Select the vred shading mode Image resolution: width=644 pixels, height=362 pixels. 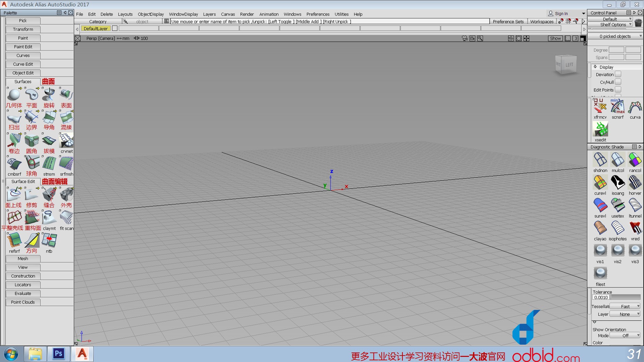635,228
